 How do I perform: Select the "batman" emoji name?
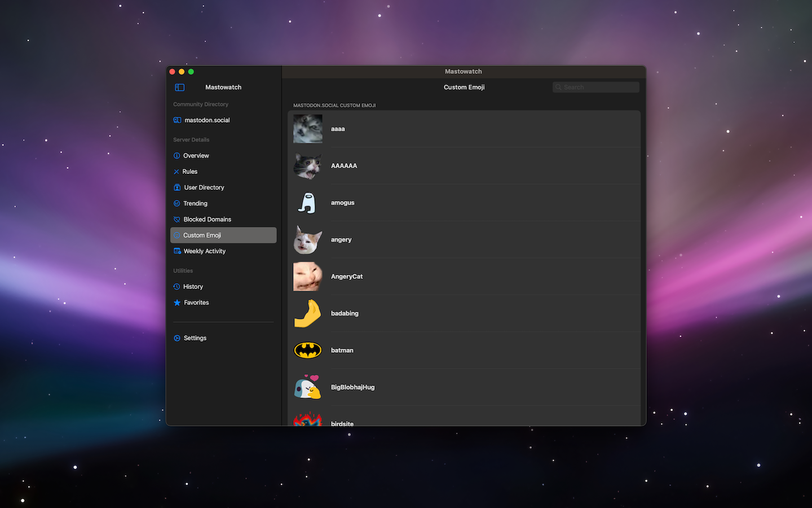tap(342, 351)
